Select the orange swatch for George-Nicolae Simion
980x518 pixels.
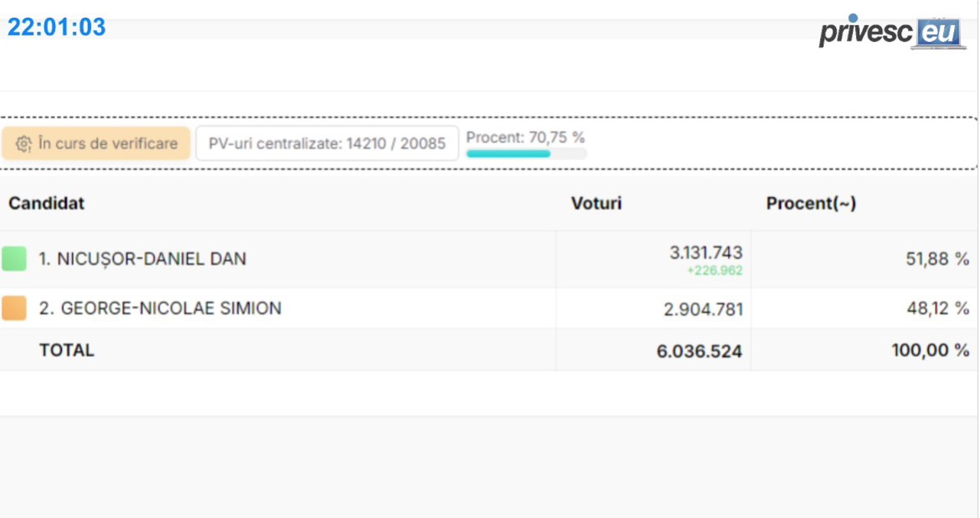pyautogui.click(x=14, y=308)
